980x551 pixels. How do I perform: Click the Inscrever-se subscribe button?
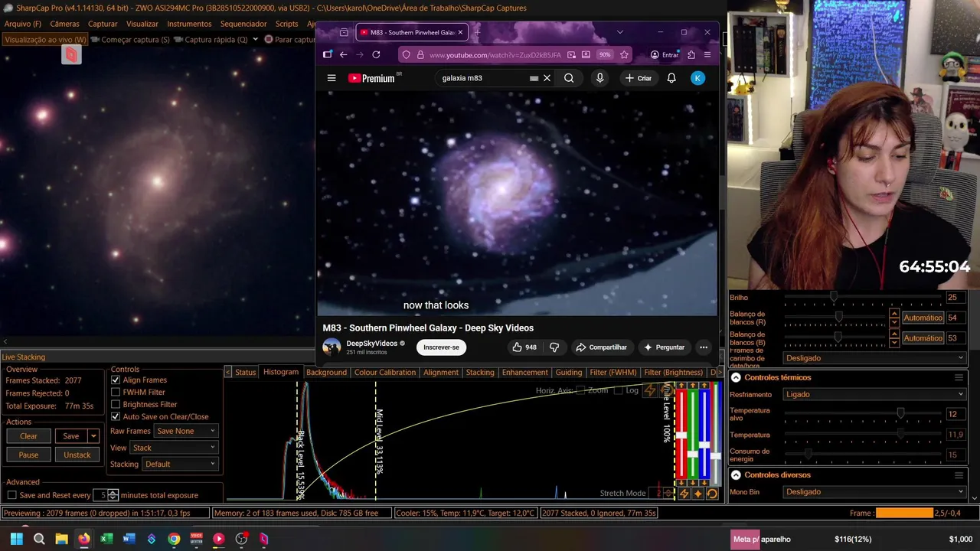pos(442,347)
